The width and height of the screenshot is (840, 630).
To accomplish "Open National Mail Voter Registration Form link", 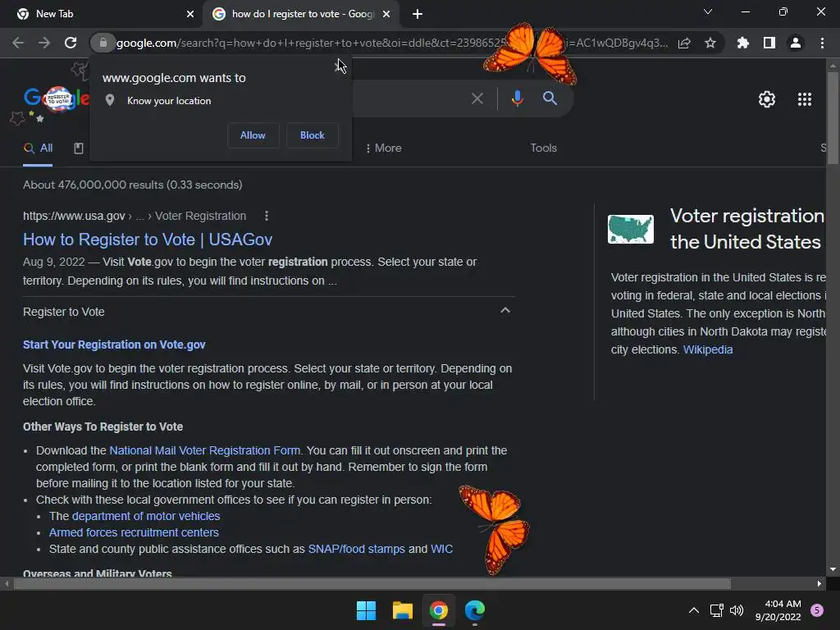I will [x=204, y=450].
